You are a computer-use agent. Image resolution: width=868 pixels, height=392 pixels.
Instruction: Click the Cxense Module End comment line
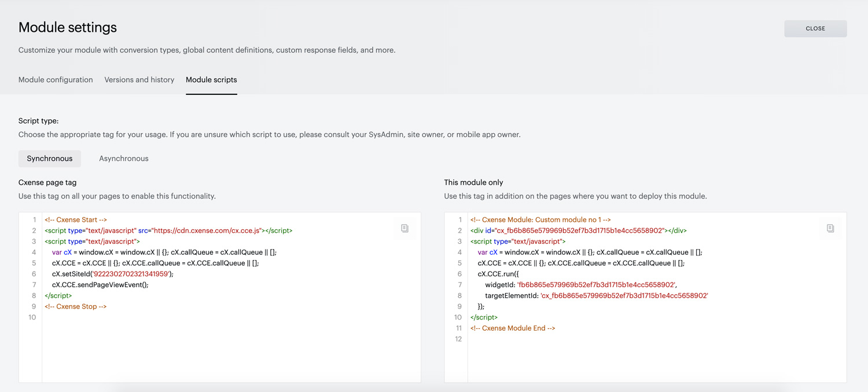coord(513,328)
